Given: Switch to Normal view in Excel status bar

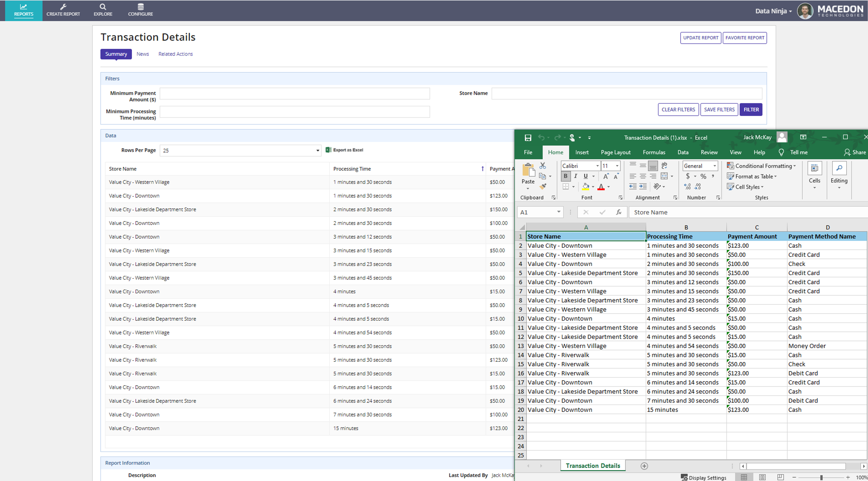Looking at the screenshot, I should point(744,477).
